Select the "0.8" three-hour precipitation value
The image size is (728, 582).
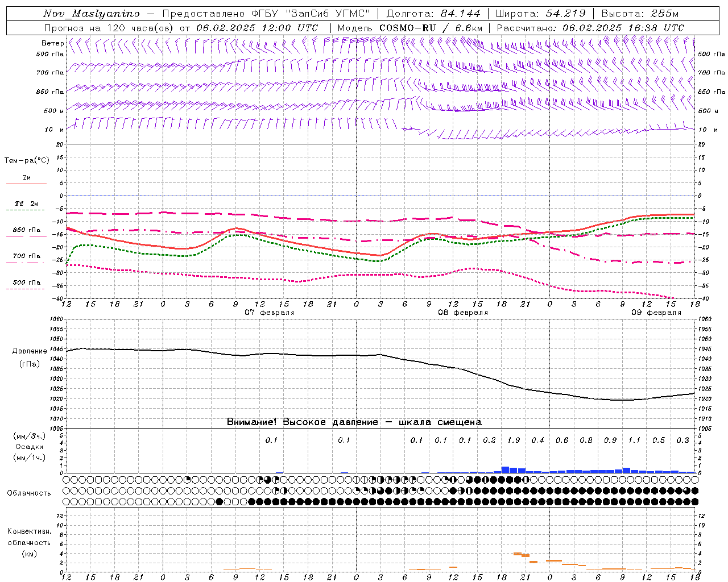[x=586, y=440]
